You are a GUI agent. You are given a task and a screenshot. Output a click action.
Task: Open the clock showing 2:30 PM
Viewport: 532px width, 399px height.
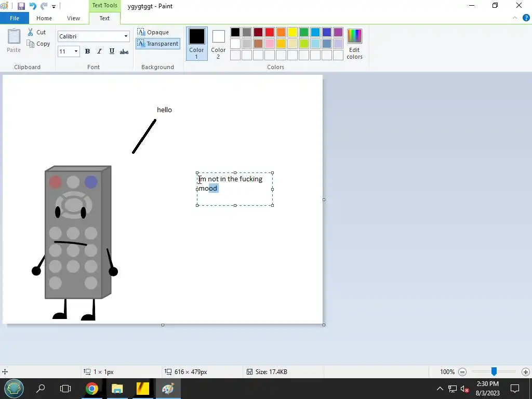click(487, 389)
